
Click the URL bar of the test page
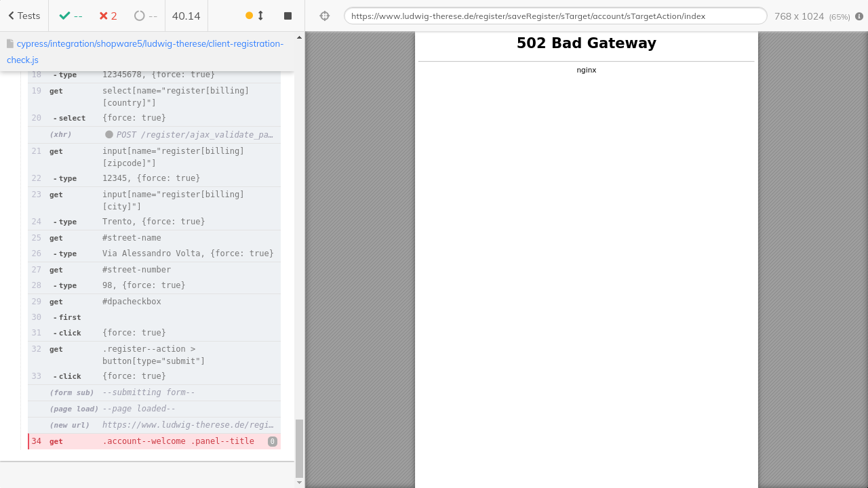pyautogui.click(x=555, y=16)
